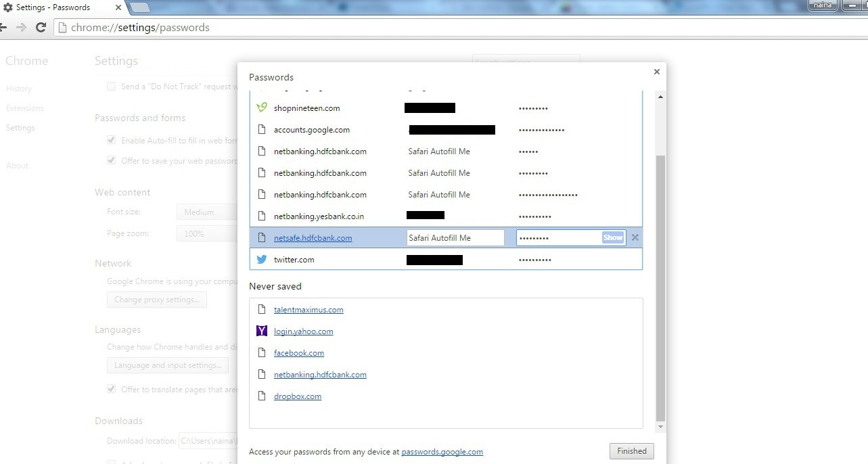Close the Passwords dialog with the X
Viewport: 868px width, 464px height.
(656, 71)
